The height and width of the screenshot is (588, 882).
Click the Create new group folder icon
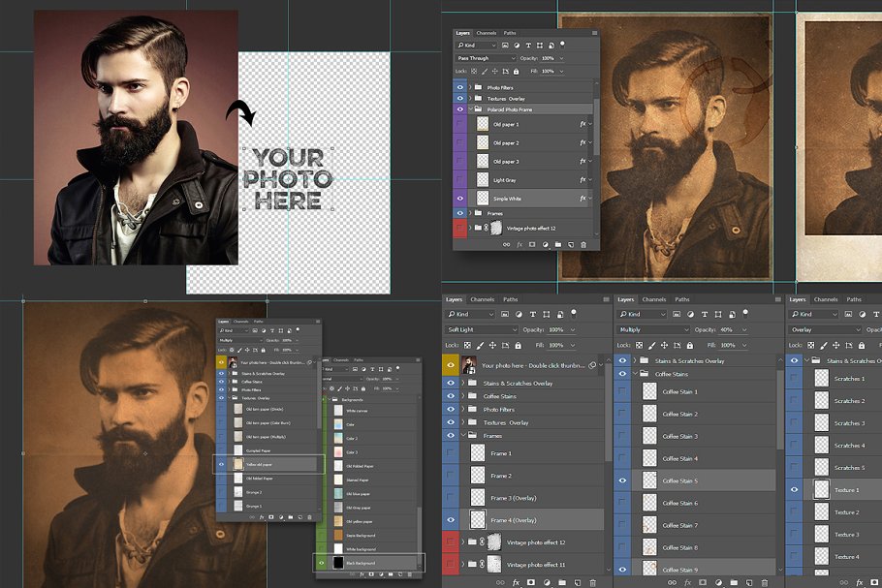(x=557, y=244)
